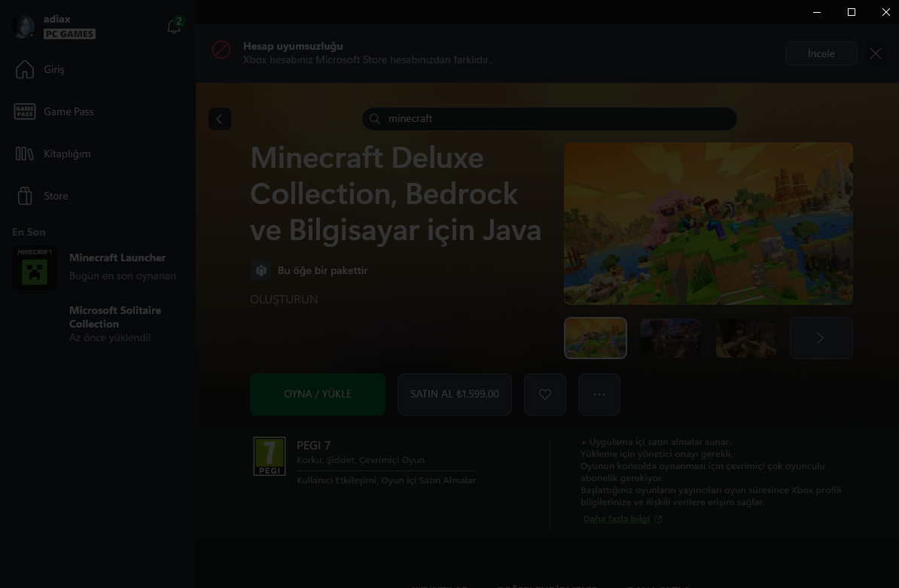This screenshot has height=588, width=899.
Task: Open the Store section
Action: click(x=97, y=196)
